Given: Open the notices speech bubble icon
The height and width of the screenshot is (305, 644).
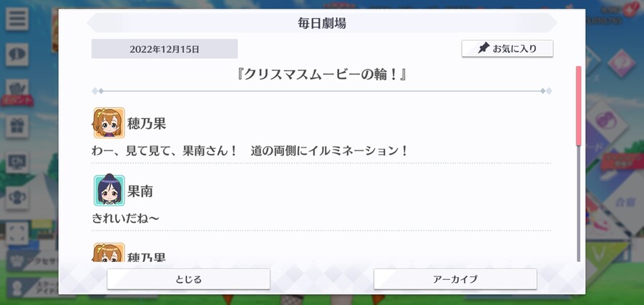Looking at the screenshot, I should [x=17, y=54].
